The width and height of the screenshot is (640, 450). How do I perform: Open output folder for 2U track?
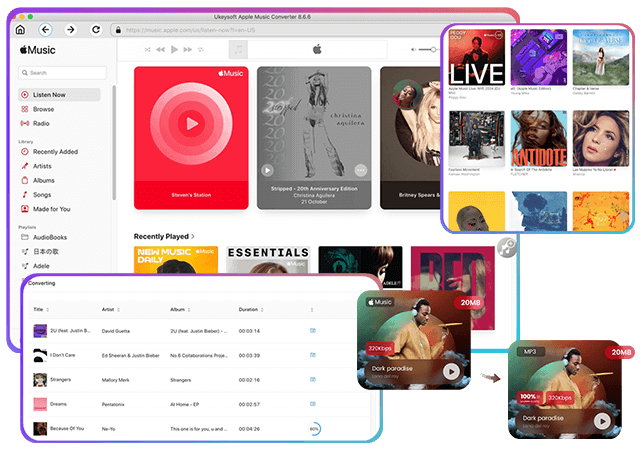[x=313, y=330]
